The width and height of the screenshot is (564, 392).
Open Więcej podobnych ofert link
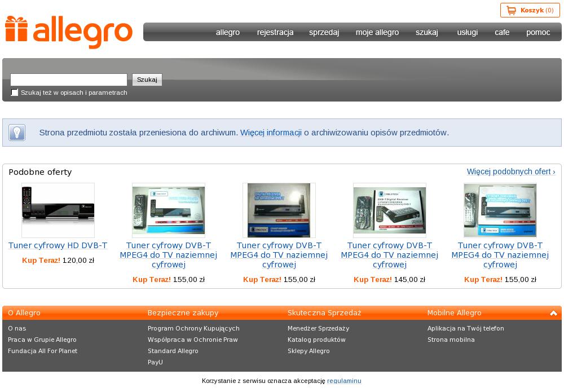pyautogui.click(x=511, y=171)
